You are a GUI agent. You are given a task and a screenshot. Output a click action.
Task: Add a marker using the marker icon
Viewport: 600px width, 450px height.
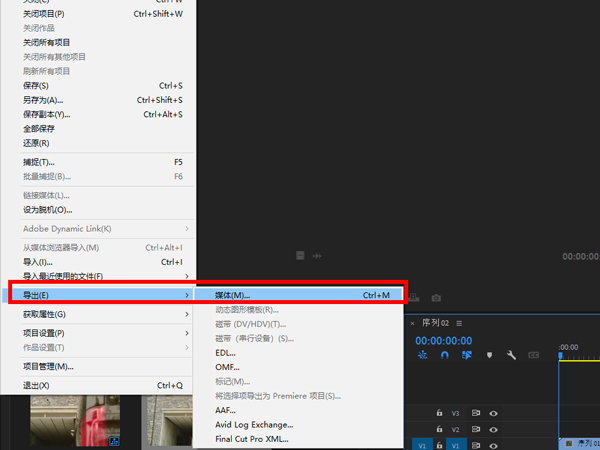pos(489,355)
